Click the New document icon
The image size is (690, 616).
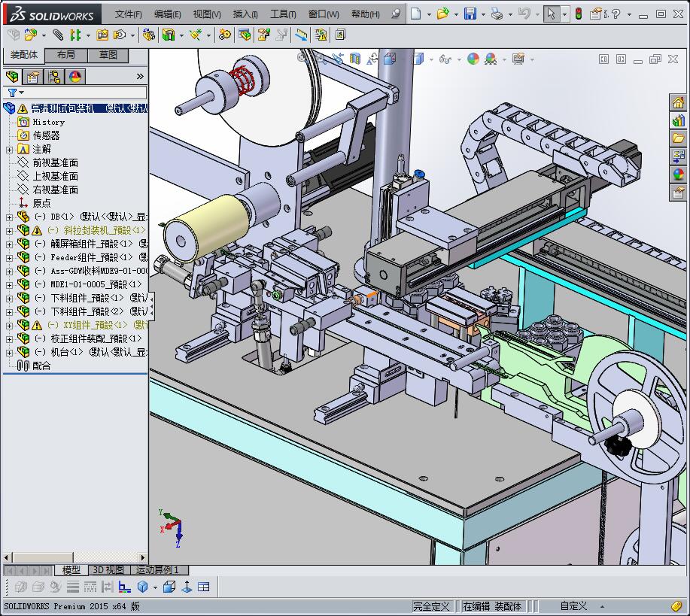416,14
